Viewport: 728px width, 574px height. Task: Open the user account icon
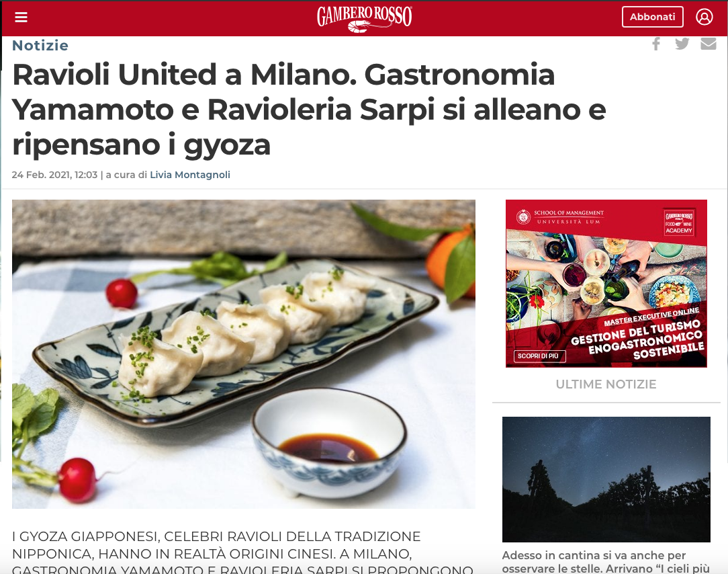coord(704,17)
